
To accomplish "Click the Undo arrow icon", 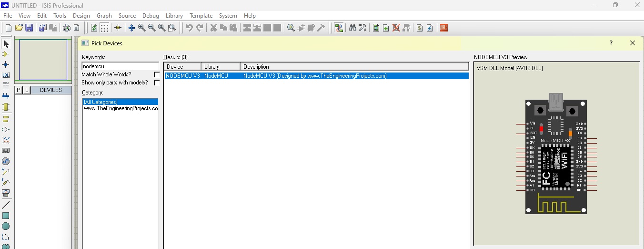I will pos(189,28).
